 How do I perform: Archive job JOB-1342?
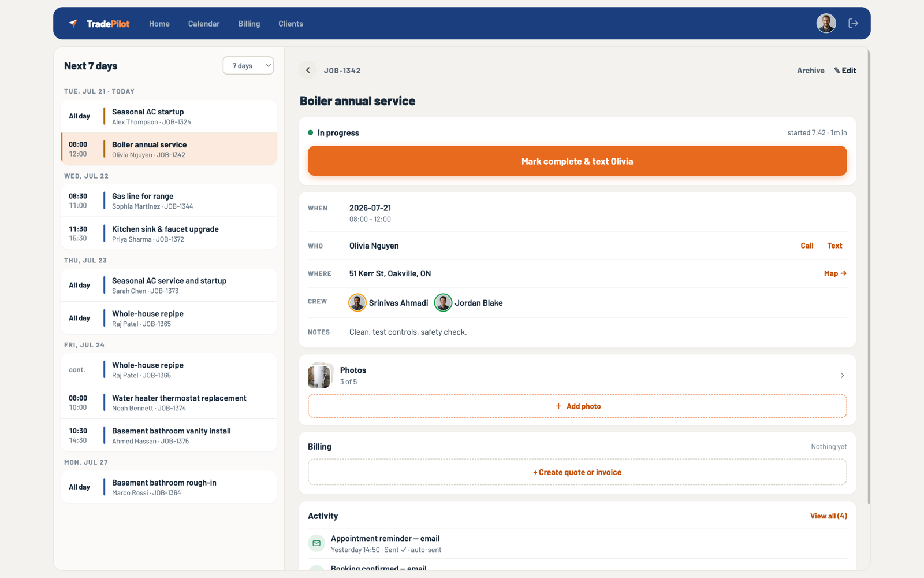click(811, 71)
